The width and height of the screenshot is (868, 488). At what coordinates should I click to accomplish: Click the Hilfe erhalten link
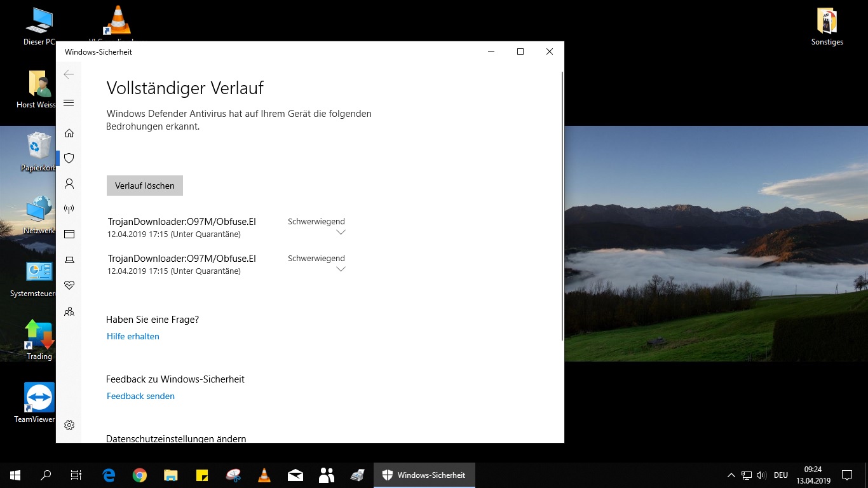pos(133,336)
